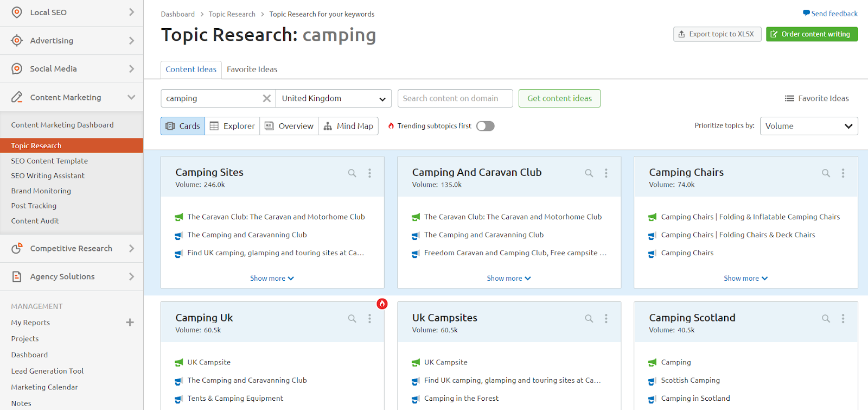Screen dimensions: 868x410
Task: Open the Prioritize topics by Volume dropdown
Action: pyautogui.click(x=809, y=126)
